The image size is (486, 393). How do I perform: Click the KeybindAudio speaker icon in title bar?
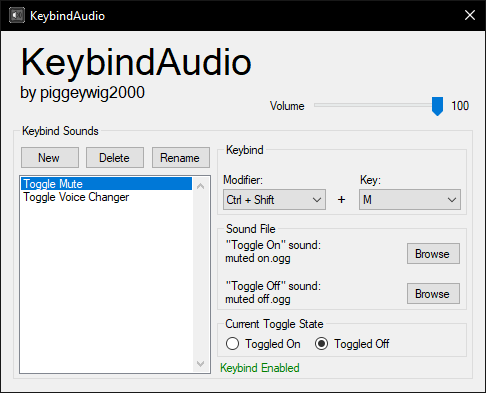tap(17, 15)
